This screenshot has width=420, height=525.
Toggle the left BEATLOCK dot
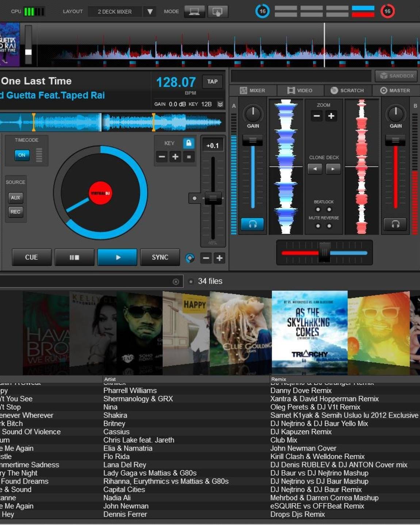coord(318,210)
